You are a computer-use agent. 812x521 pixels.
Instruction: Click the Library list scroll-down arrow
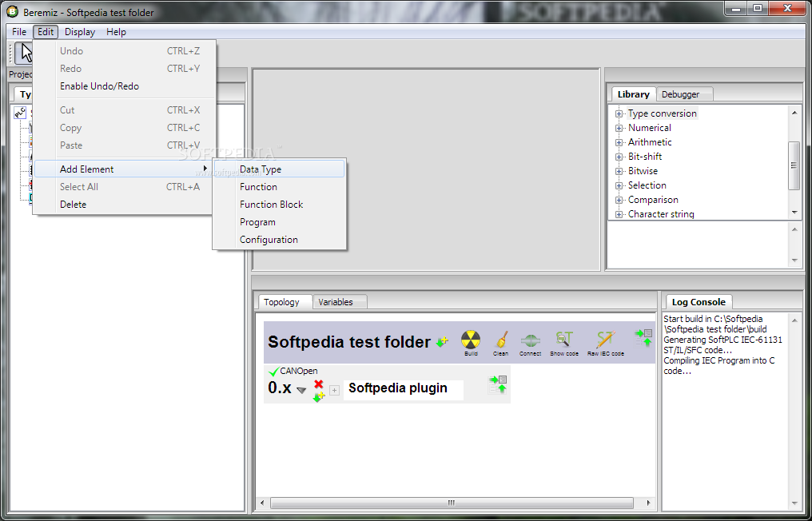[795, 213]
